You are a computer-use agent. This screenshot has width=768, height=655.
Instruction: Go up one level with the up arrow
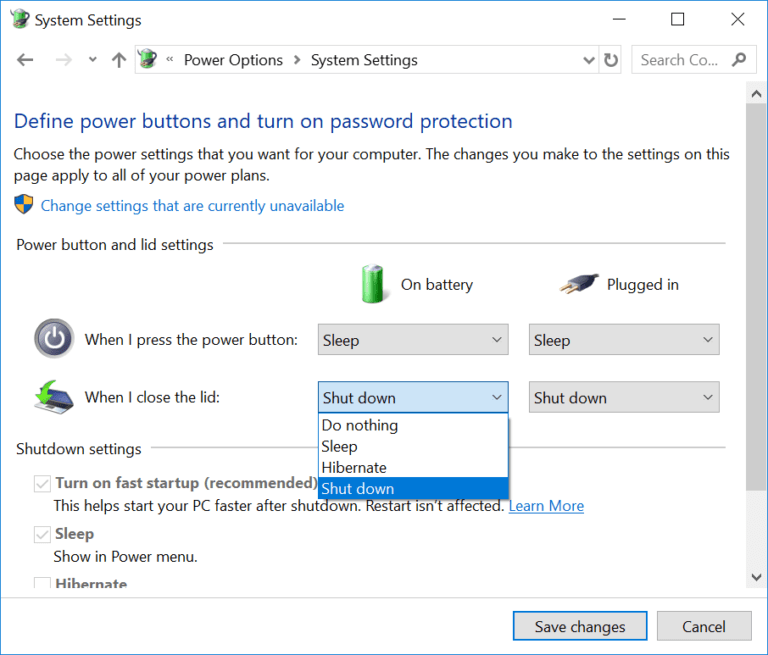coord(119,60)
